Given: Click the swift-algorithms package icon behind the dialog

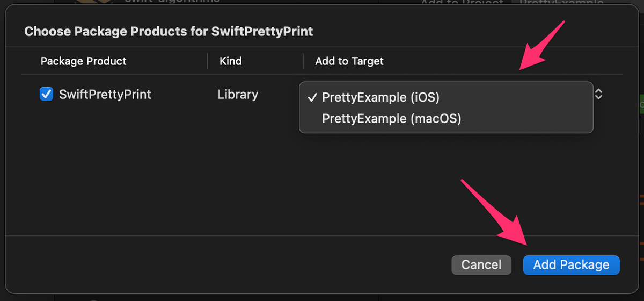Looking at the screenshot, I should 89,3.
